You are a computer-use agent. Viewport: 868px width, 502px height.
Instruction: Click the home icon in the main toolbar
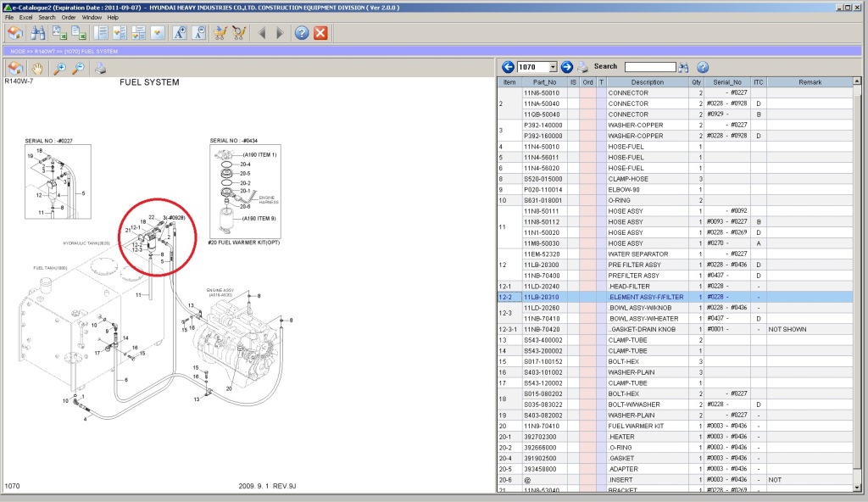click(15, 33)
